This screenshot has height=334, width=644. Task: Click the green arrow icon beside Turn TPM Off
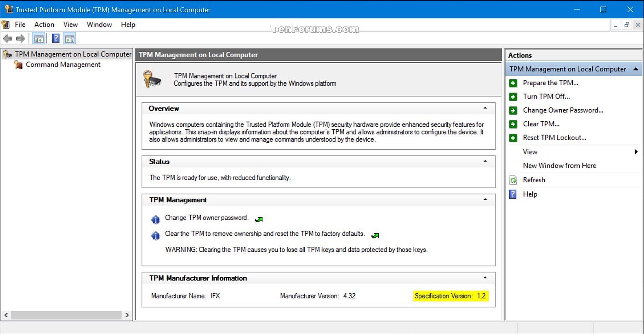513,97
